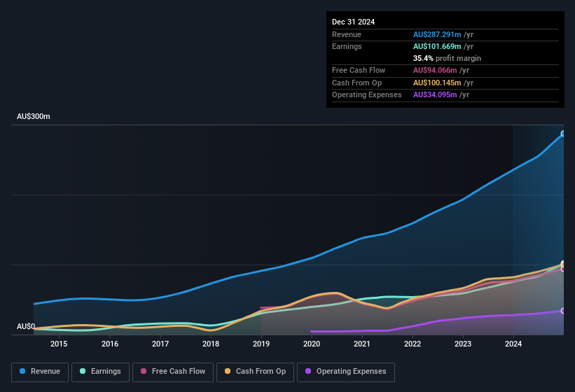Toggle the Earnings legend button
This screenshot has height=392, width=575.
pos(100,372)
